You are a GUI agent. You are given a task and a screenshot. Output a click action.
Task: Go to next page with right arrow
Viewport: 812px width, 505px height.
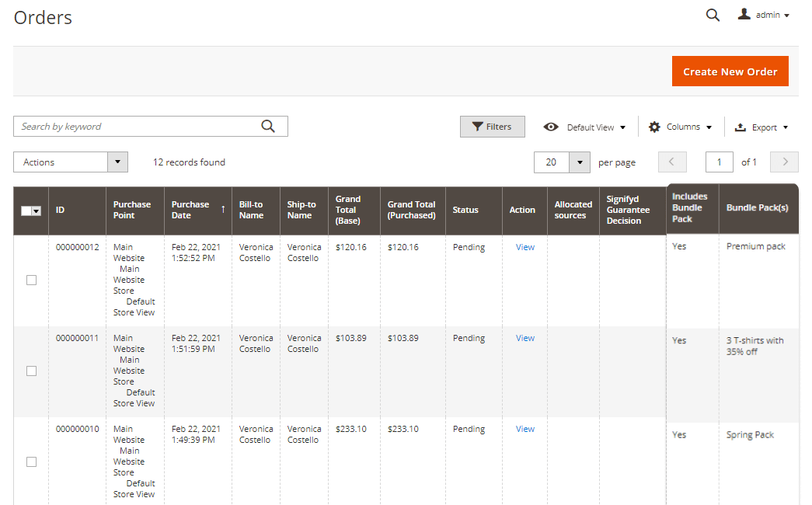coord(784,162)
